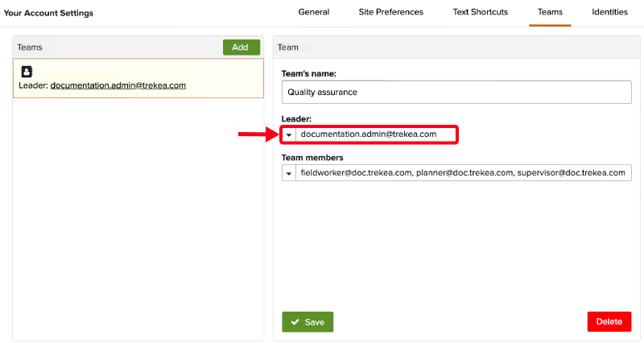Save the team with the Save button

(x=308, y=322)
